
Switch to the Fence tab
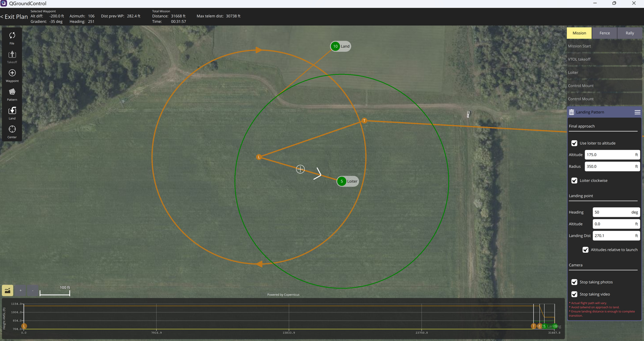coord(604,33)
